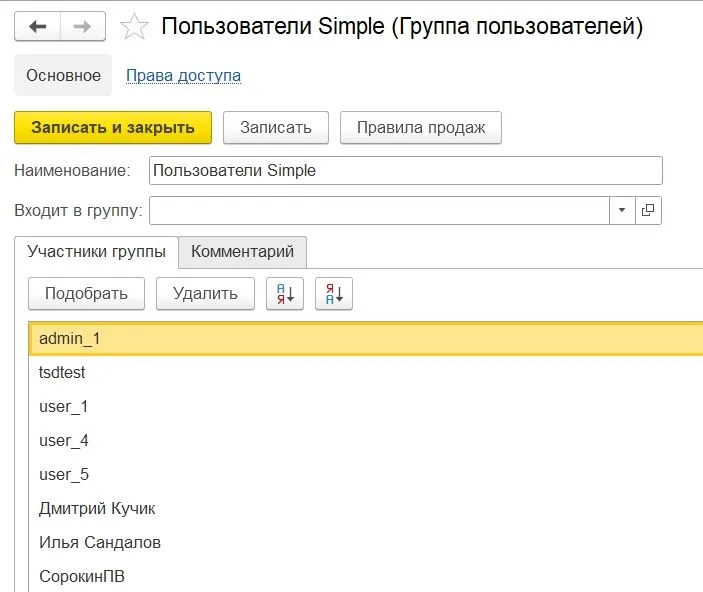This screenshot has width=703, height=592.
Task: Sort list ascending with А-Я icon
Action: 285,293
